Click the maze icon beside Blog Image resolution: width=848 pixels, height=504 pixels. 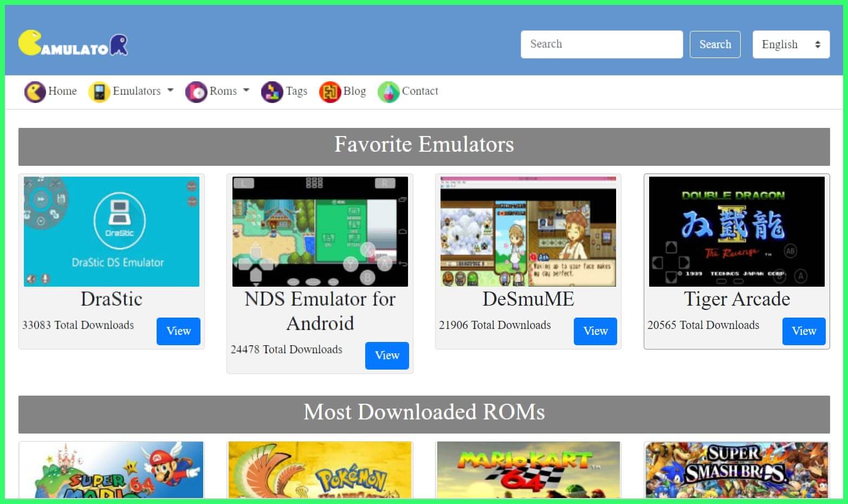click(x=330, y=92)
